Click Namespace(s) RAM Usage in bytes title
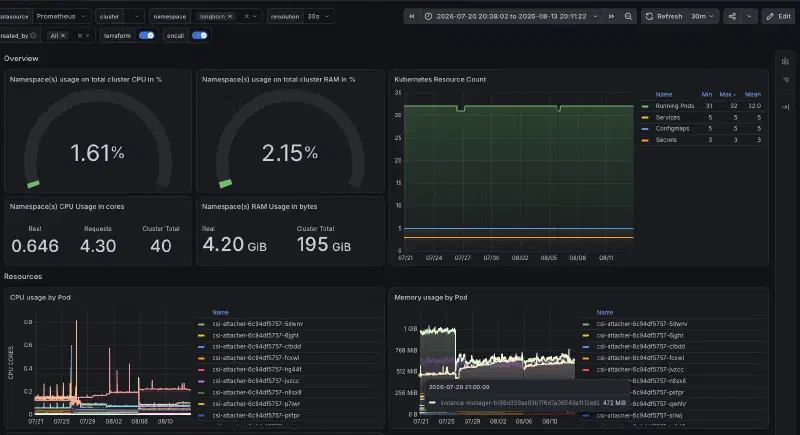The height and width of the screenshot is (435, 800). click(x=259, y=207)
